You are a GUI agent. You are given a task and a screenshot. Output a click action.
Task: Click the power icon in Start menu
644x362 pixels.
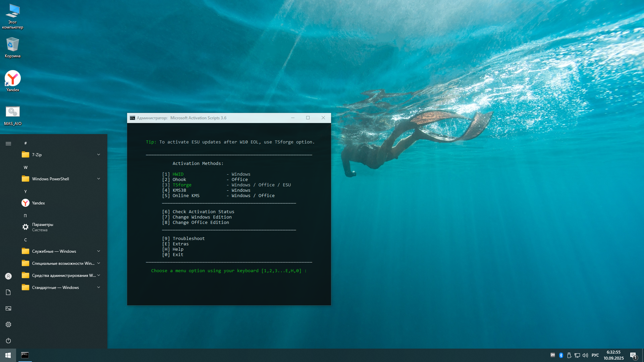[x=8, y=341]
